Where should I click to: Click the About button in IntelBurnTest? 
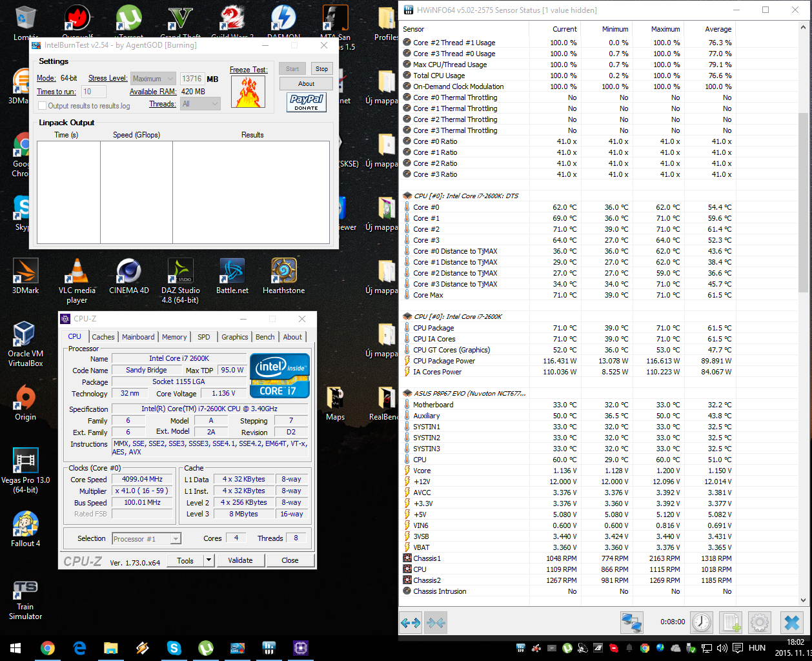pos(306,84)
